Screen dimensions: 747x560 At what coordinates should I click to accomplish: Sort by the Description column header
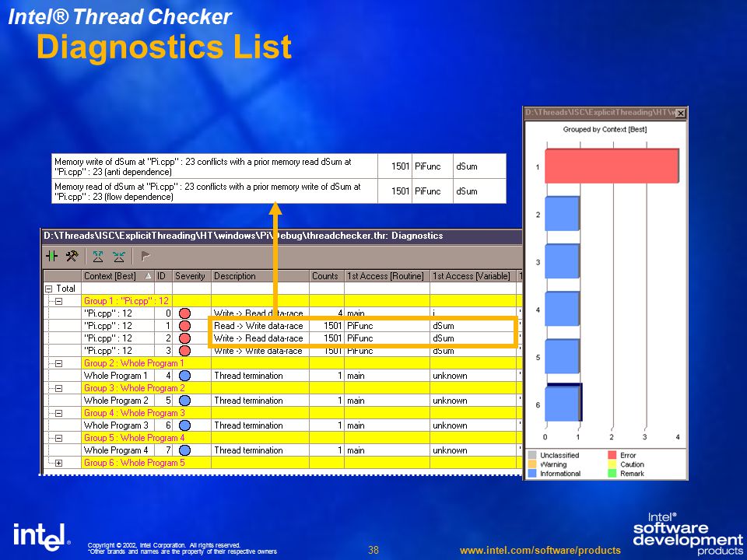coord(260,276)
